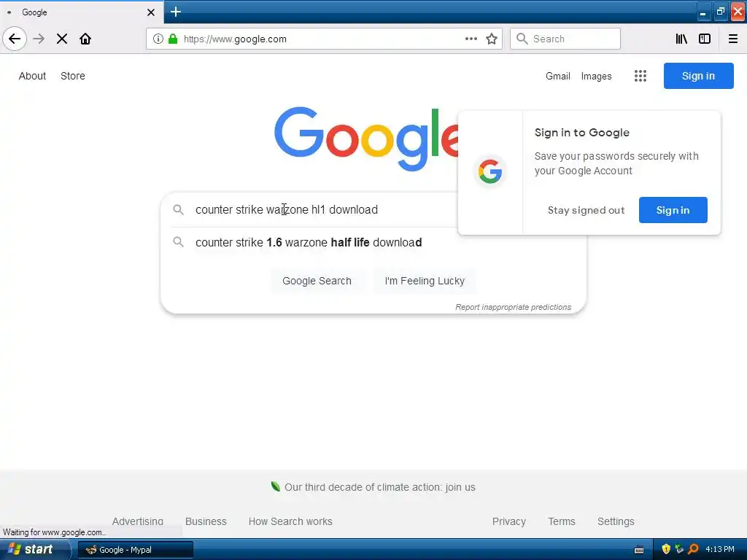747x560 pixels.
Task: Click the Google G logo in sign-in popup
Action: 490,171
